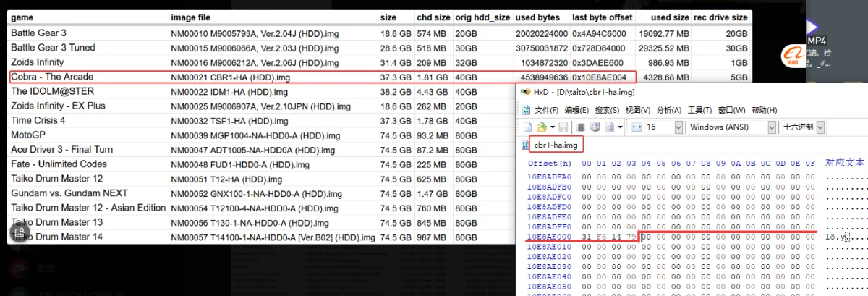The image size is (868, 296).
Task: Click hex byte F6 in row 10E8AE000
Action: 602,237
